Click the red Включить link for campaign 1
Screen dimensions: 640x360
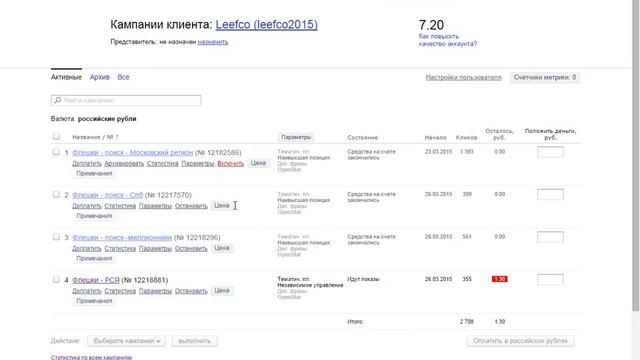click(231, 163)
